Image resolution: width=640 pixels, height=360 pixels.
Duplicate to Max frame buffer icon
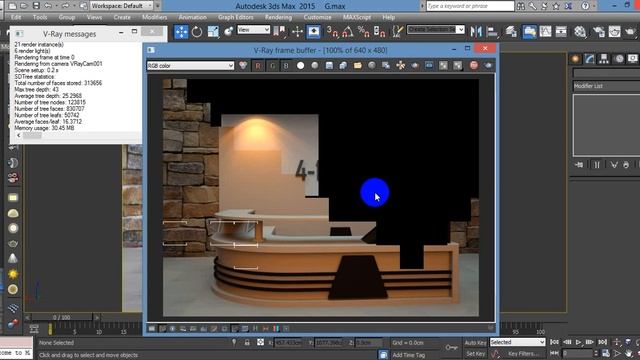tap(386, 65)
